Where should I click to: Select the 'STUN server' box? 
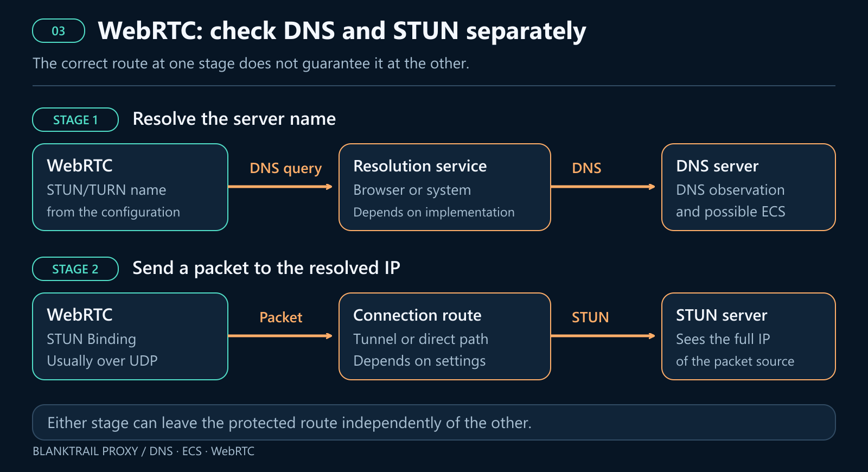pos(749,336)
